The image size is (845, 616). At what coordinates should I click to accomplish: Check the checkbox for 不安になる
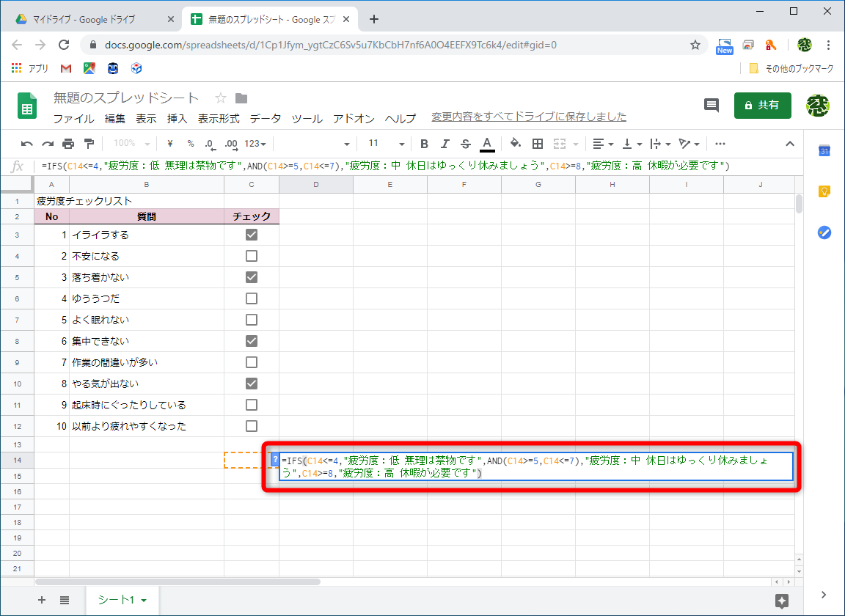click(252, 255)
